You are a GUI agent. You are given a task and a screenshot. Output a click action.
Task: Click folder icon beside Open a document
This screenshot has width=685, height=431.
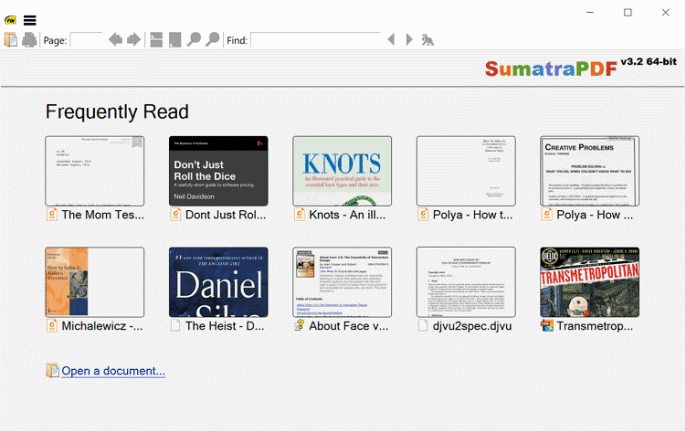[x=52, y=370]
